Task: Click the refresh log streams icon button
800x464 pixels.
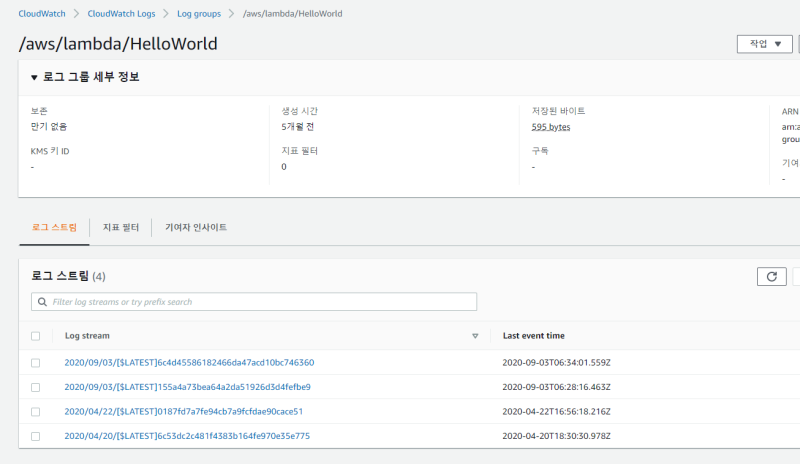Action: tap(770, 276)
